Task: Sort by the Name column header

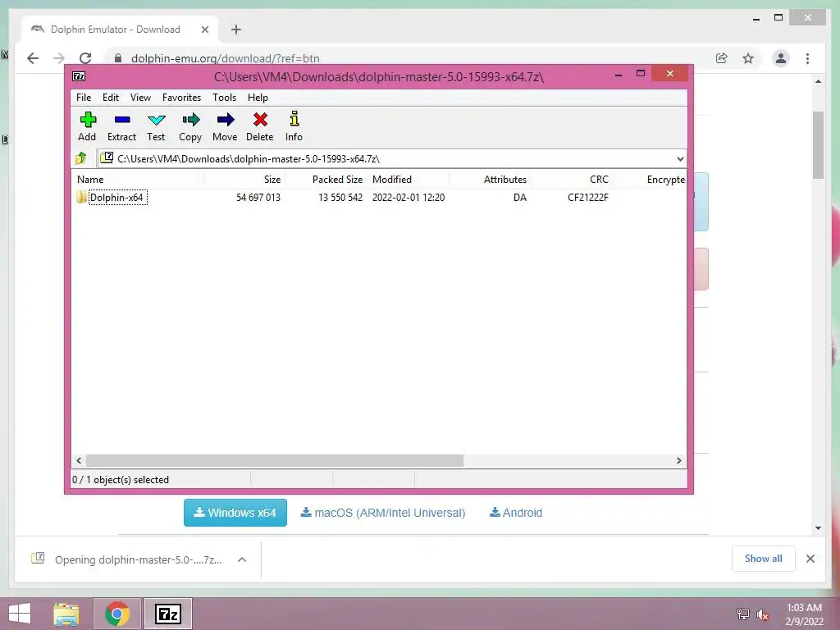Action: (x=138, y=180)
